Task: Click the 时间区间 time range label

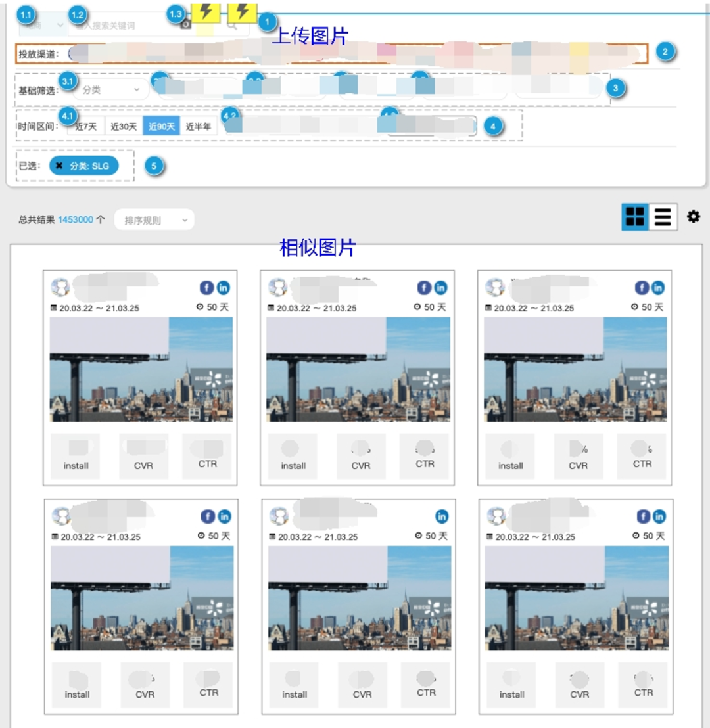Action: [37, 126]
